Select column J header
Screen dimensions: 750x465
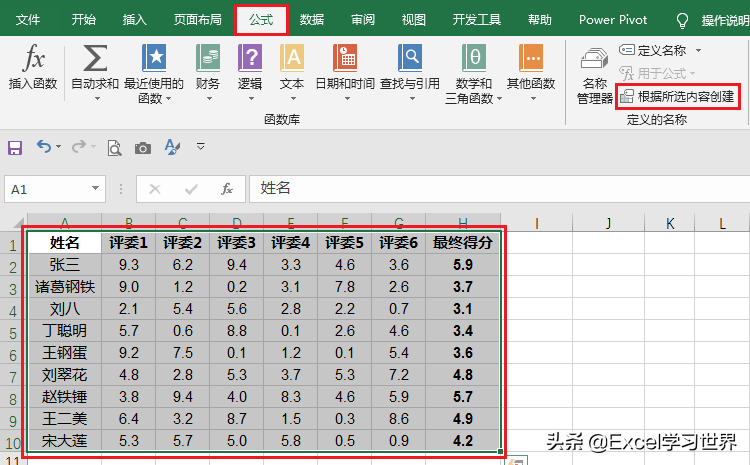[608, 223]
